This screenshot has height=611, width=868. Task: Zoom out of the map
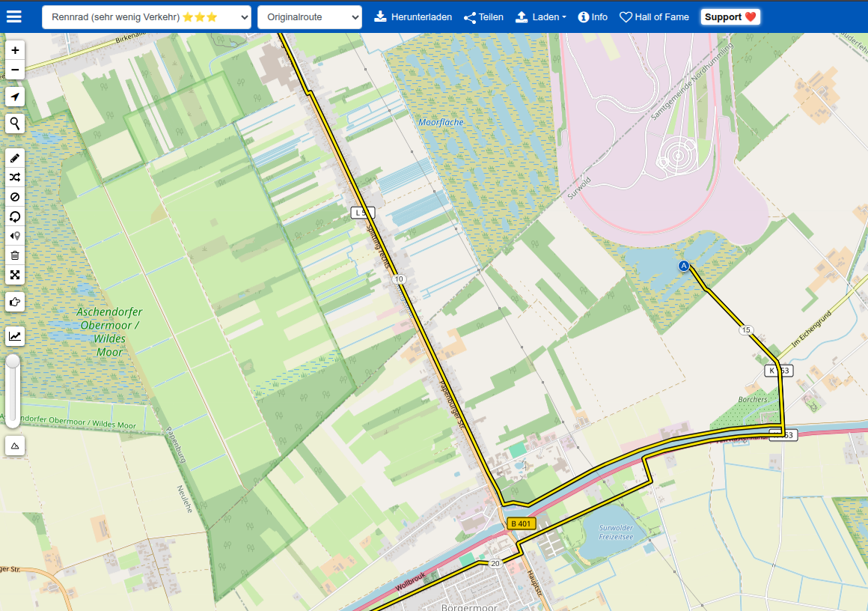pyautogui.click(x=15, y=70)
